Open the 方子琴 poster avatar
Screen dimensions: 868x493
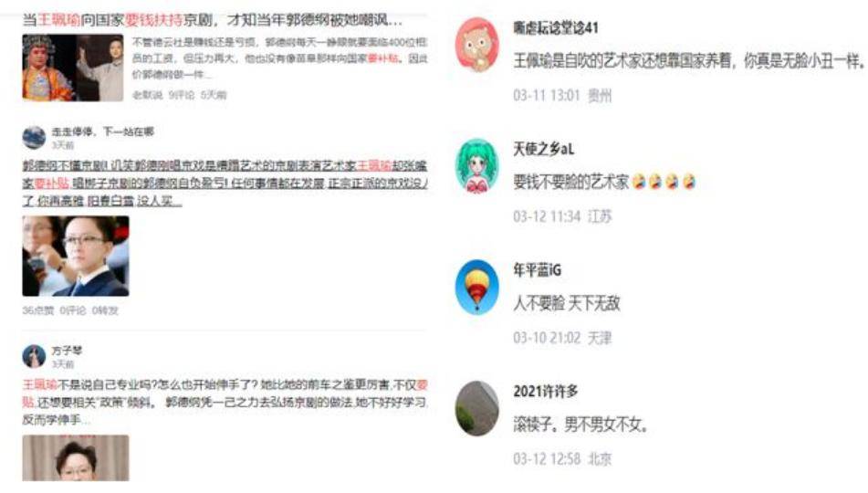point(34,356)
